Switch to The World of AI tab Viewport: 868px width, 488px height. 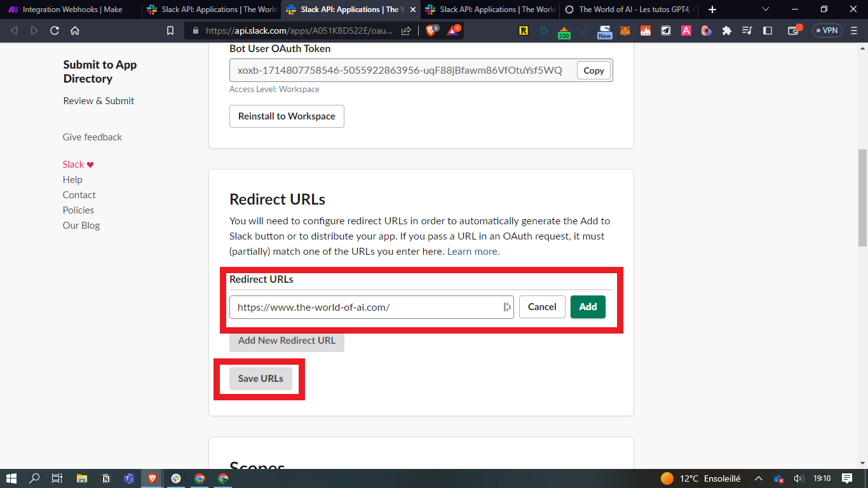626,10
